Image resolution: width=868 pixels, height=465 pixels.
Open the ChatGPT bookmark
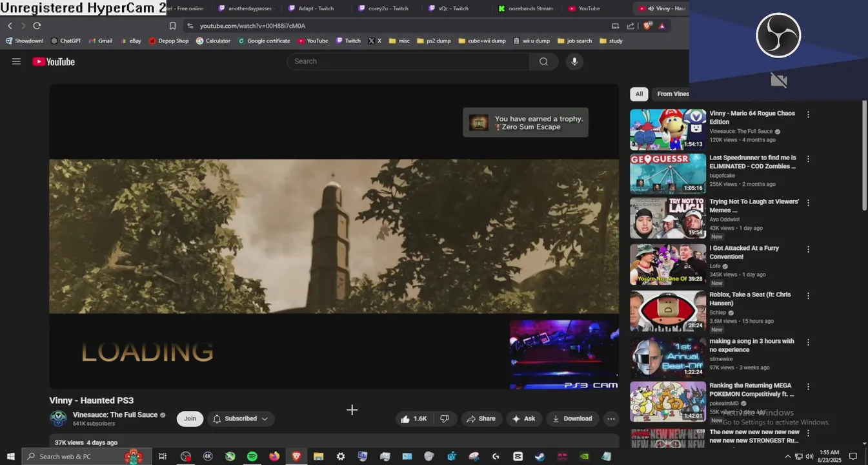pos(66,41)
